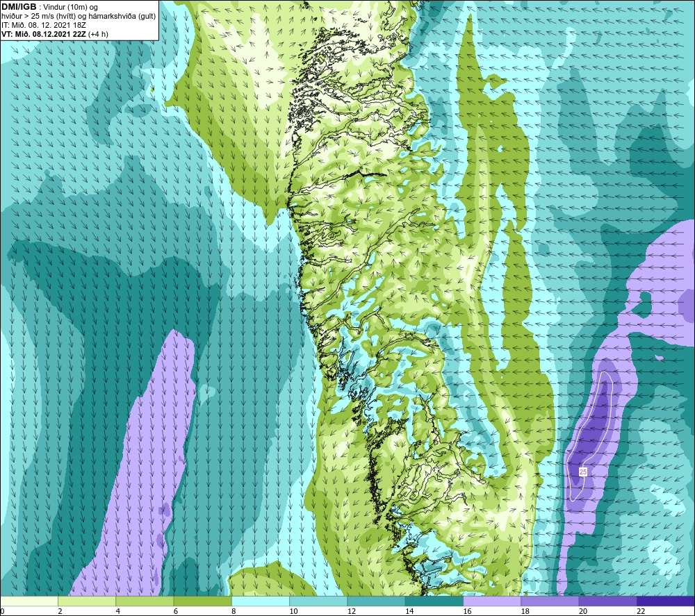The height and width of the screenshot is (616, 695).
Task: Click the scale label '22'
Action: (x=641, y=611)
